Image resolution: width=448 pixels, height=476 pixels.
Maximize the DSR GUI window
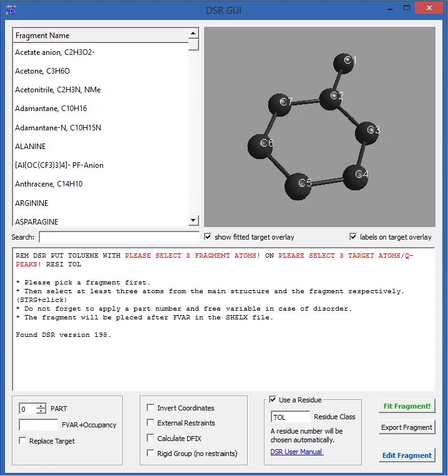click(407, 8)
